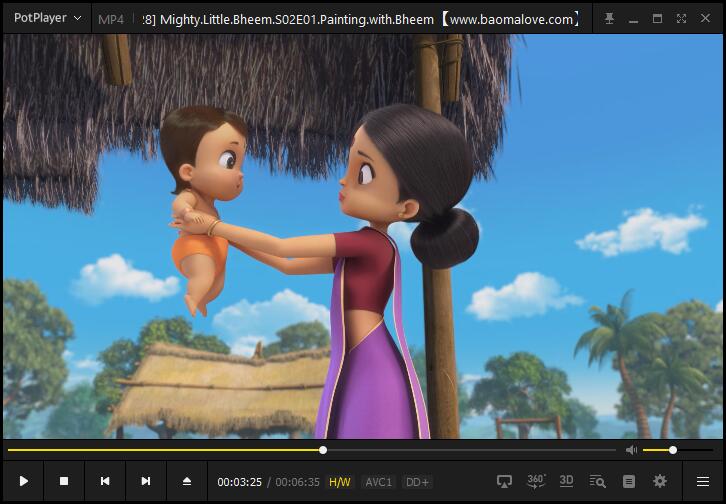Open a file with the eject button
Image resolution: width=726 pixels, height=504 pixels.
pos(187,481)
